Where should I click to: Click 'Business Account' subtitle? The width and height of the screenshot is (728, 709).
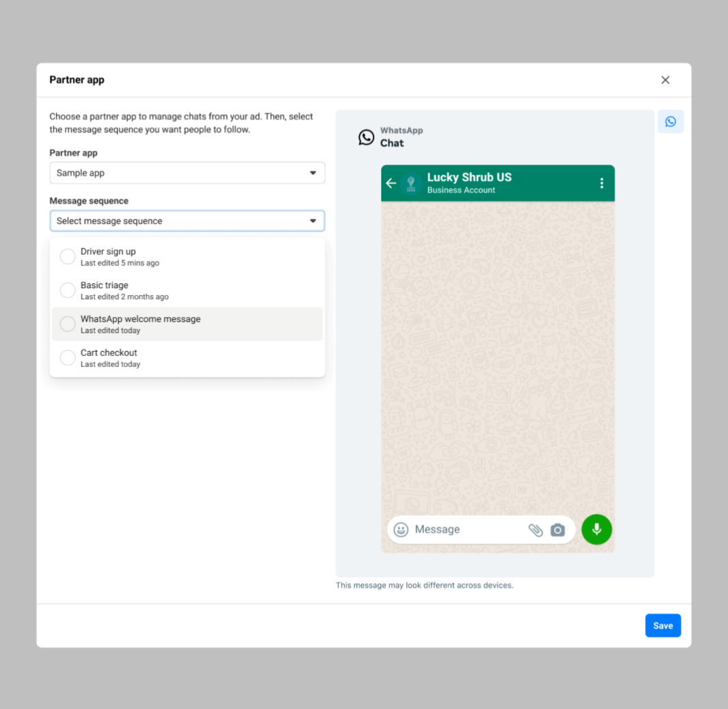[x=461, y=190]
